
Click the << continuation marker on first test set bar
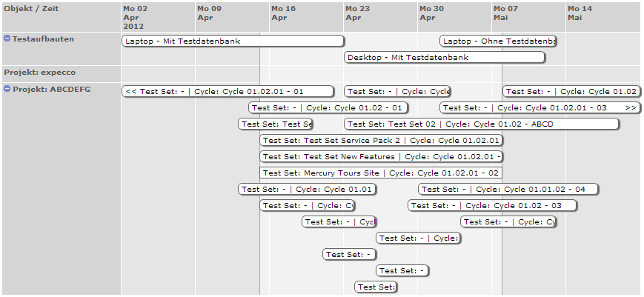coord(131,92)
